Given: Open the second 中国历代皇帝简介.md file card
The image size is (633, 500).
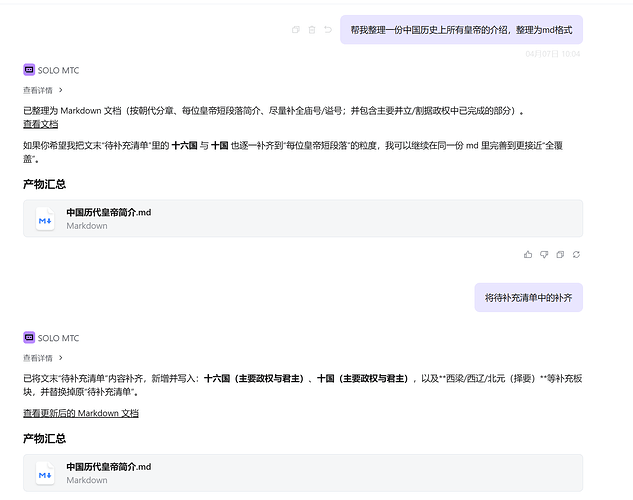Looking at the screenshot, I should click(x=302, y=472).
